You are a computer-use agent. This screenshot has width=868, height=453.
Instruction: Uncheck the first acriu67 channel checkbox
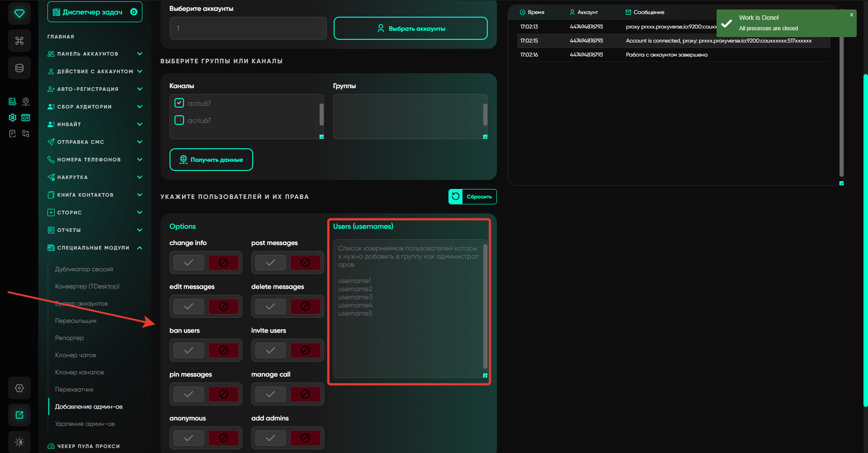179,103
